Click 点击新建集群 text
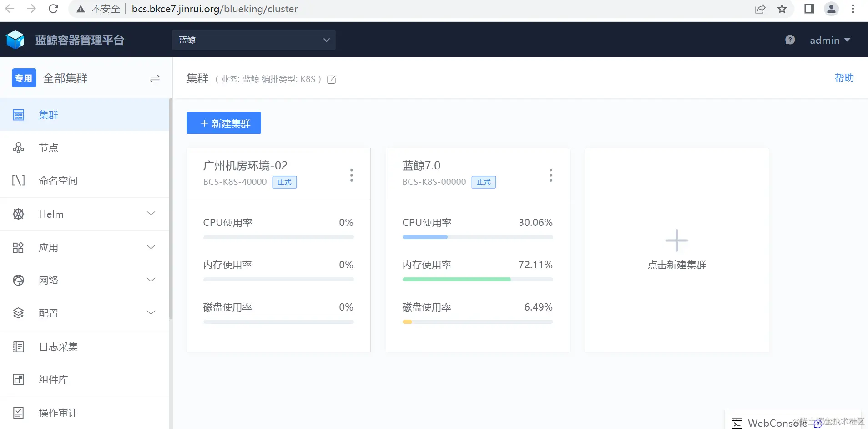Screen dimensions: 868x429 point(677,265)
